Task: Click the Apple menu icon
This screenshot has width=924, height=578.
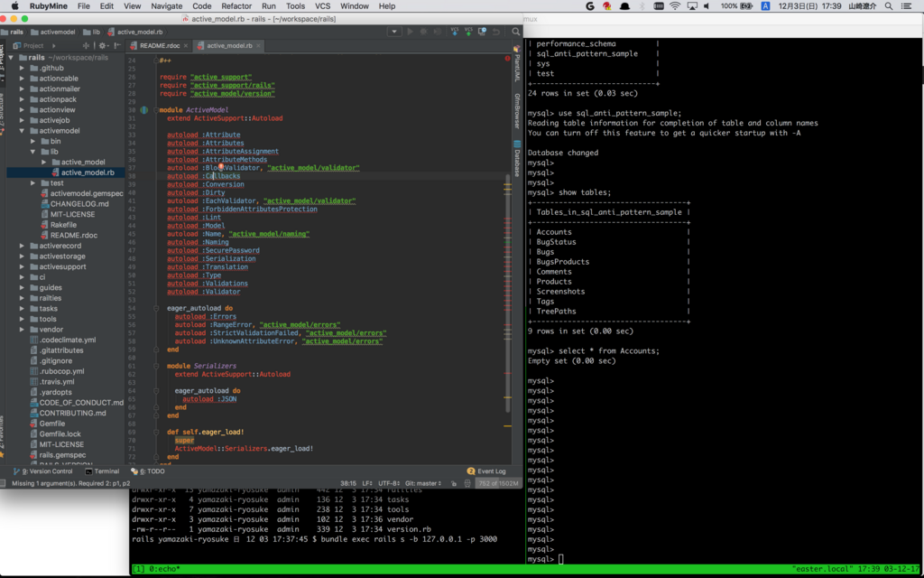Action: [x=15, y=6]
